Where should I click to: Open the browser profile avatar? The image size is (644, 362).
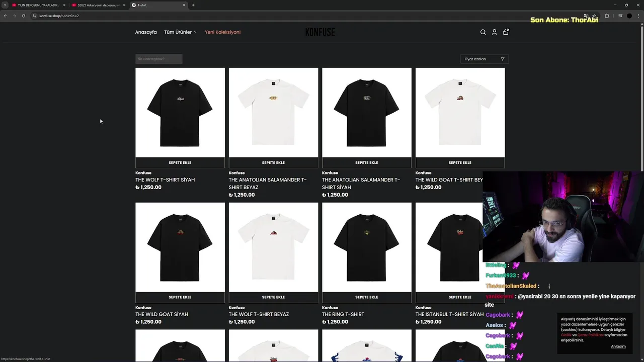click(629, 16)
